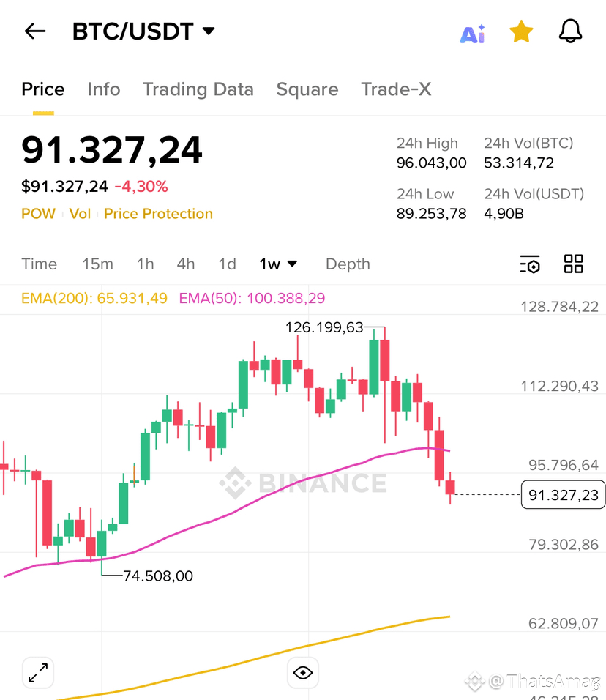Open price alert bell icon
This screenshot has width=606, height=700.
tap(570, 31)
